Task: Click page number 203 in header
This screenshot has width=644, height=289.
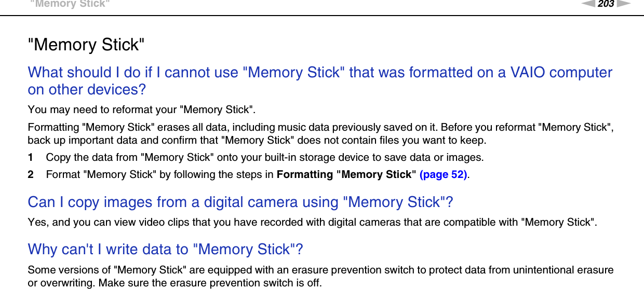Action: coord(606,4)
